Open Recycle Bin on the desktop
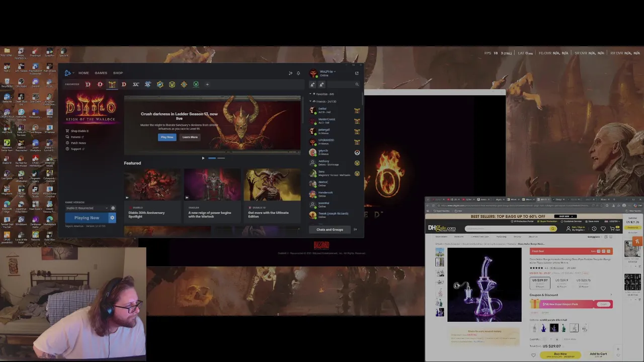 tap(7, 83)
